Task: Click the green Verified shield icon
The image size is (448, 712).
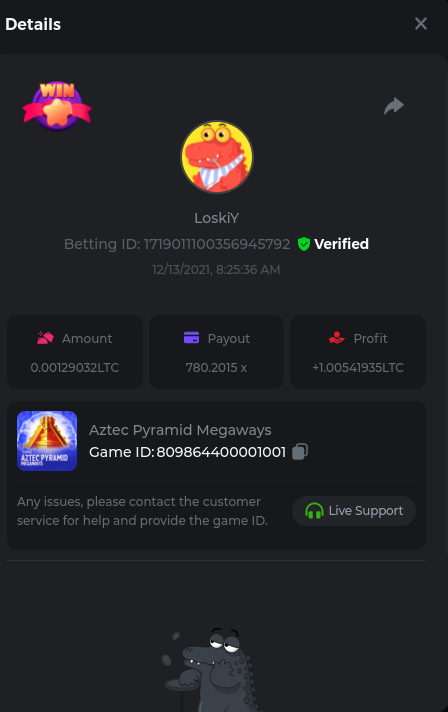Action: 304,244
